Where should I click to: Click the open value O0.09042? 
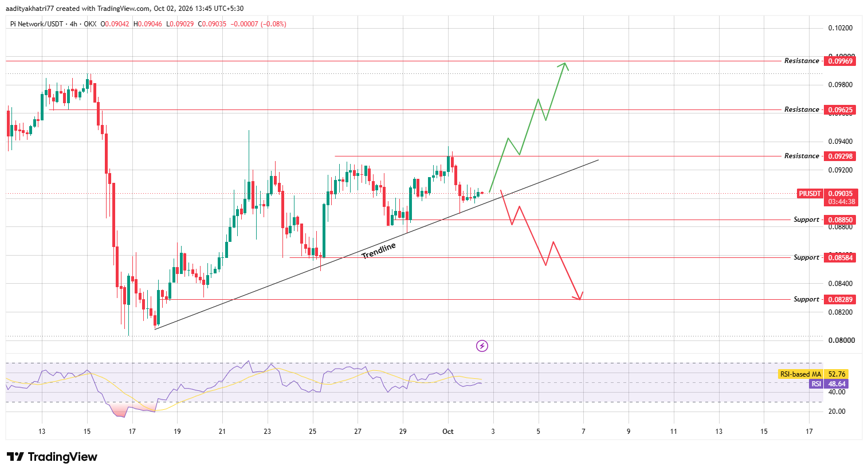(115, 24)
